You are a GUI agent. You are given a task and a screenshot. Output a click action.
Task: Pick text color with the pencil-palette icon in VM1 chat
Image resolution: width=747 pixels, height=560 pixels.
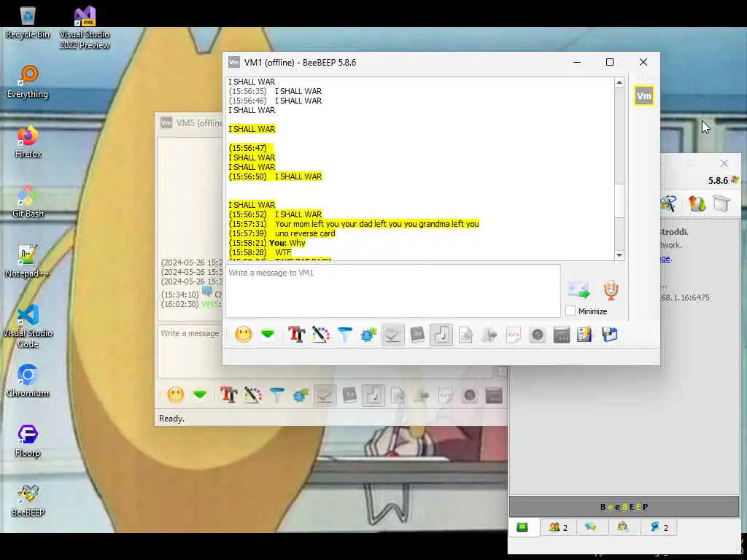(x=321, y=334)
